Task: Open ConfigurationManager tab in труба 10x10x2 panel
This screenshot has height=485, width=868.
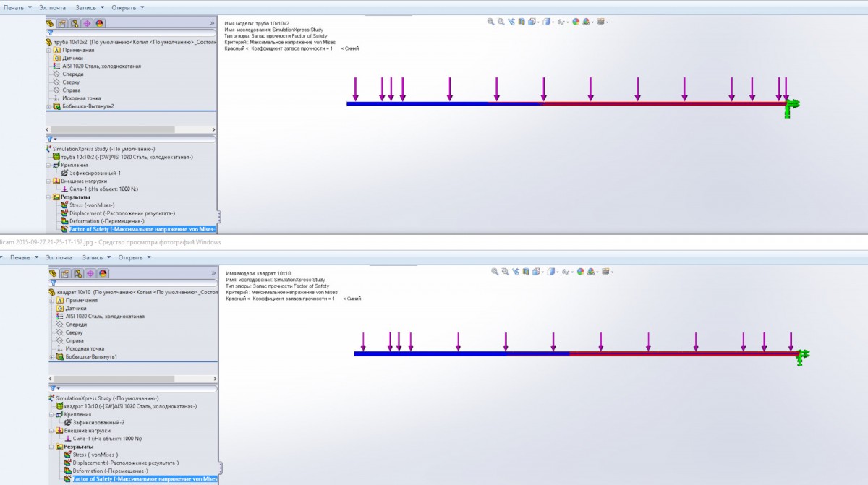Action: [75, 23]
